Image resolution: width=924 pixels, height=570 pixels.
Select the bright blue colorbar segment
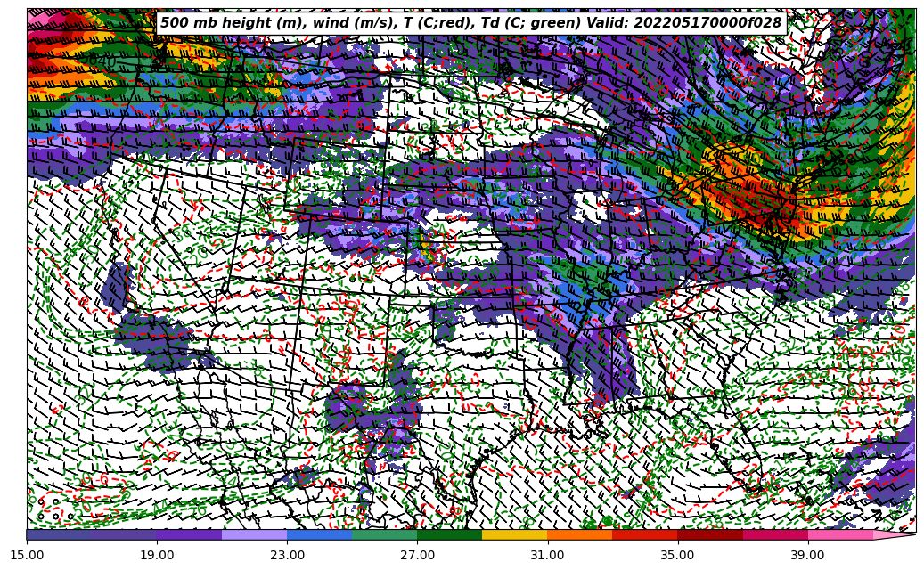(x=319, y=534)
